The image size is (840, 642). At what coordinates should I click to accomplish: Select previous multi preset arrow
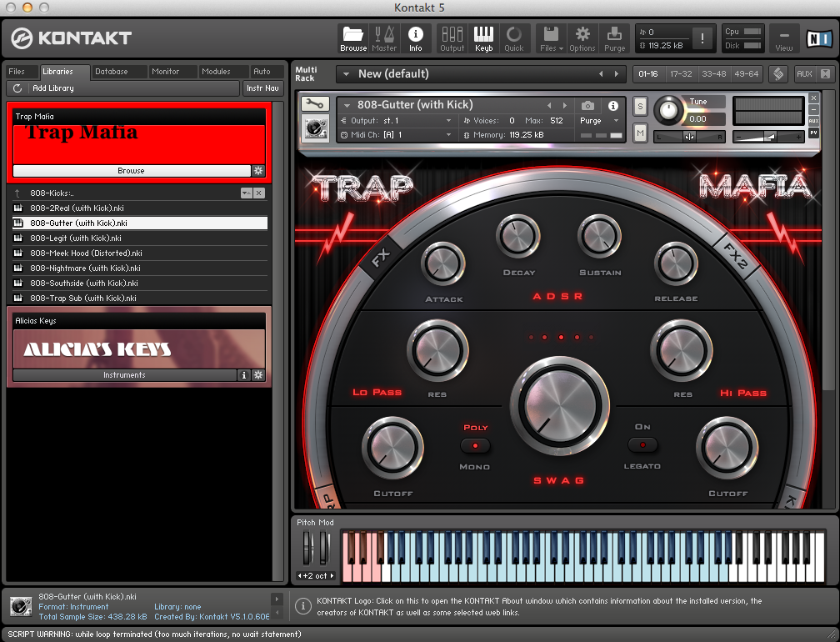tap(601, 74)
